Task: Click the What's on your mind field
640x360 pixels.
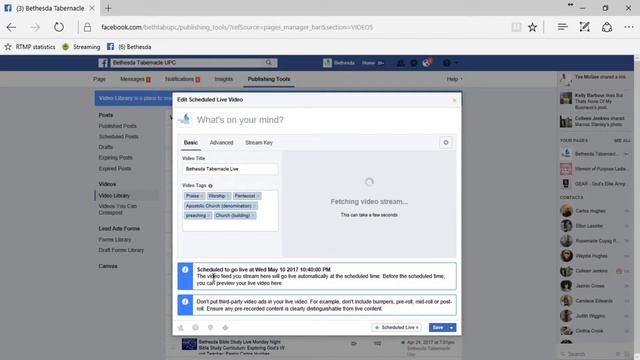Action: (240, 120)
